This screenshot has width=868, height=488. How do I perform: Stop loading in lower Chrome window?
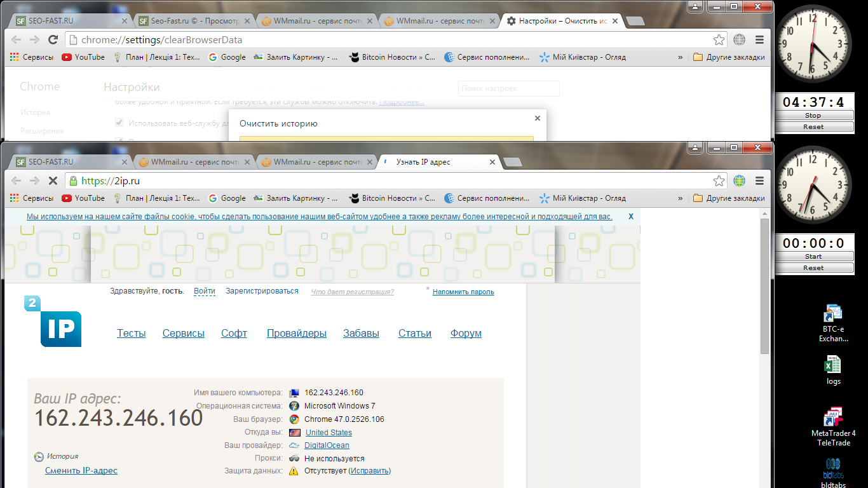(x=53, y=181)
